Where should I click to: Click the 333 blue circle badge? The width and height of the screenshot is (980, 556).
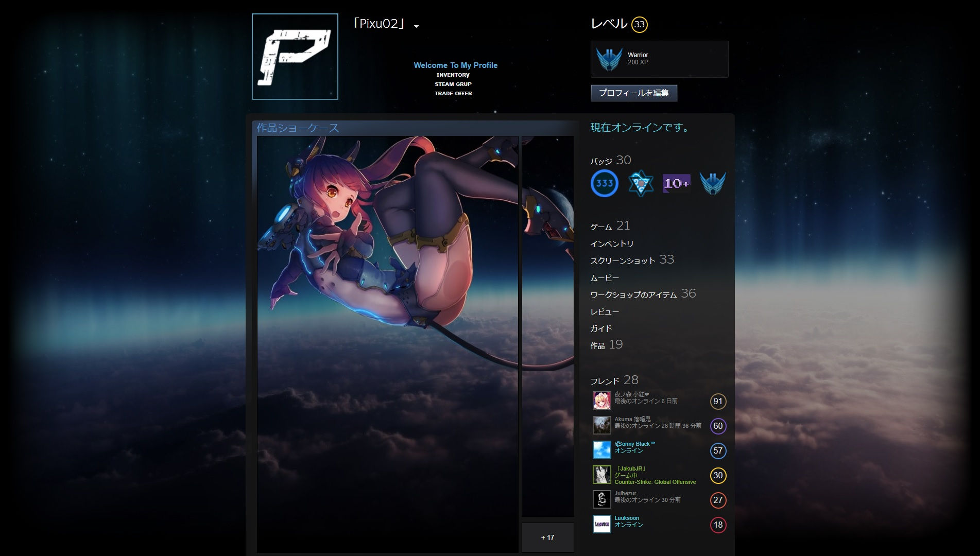coord(605,183)
